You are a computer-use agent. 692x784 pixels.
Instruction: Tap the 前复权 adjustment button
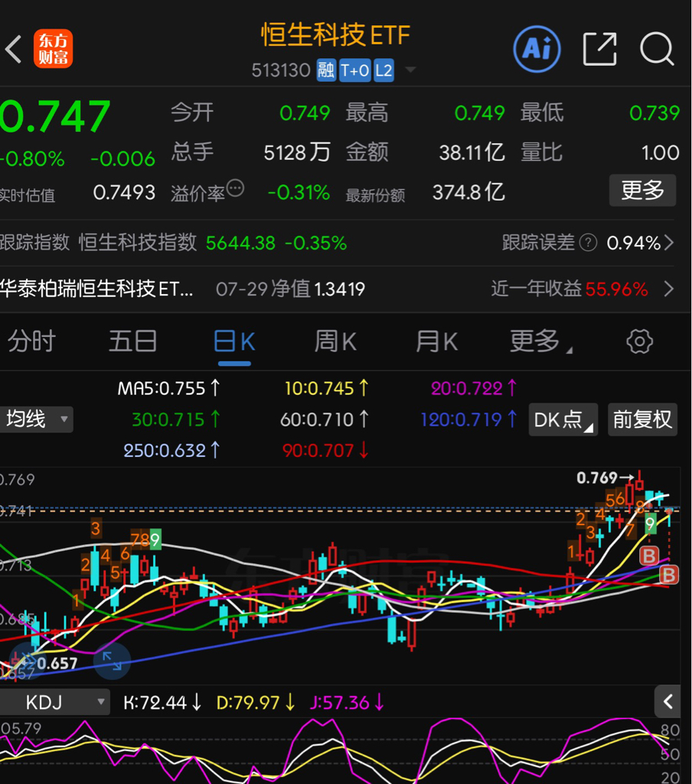pos(642,420)
